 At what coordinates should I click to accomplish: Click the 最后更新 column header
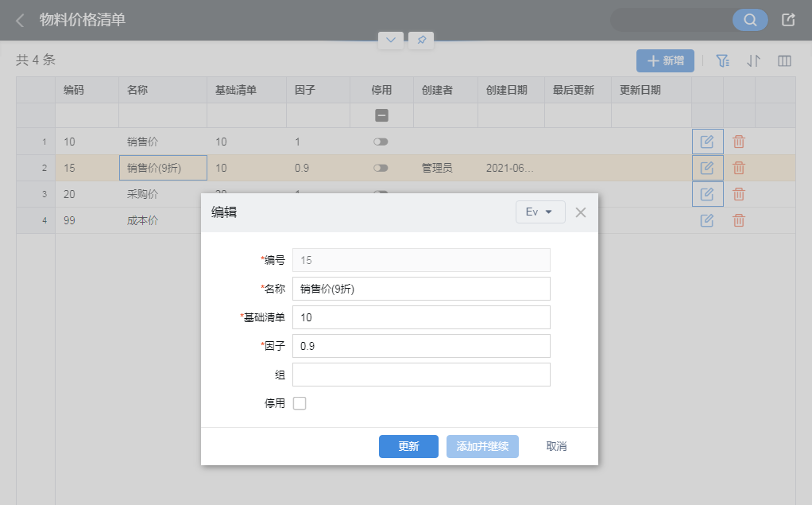(x=578, y=90)
